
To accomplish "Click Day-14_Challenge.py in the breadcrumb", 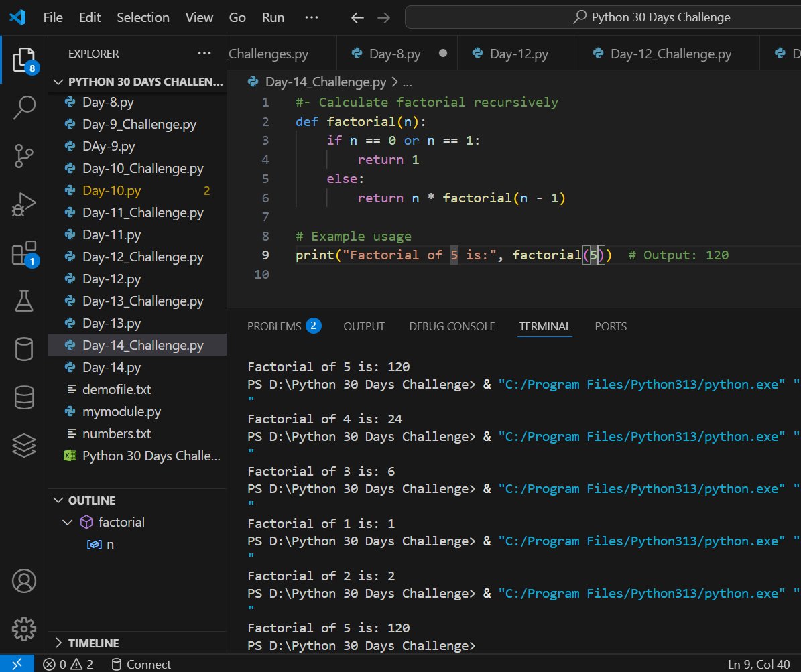I will click(x=325, y=82).
